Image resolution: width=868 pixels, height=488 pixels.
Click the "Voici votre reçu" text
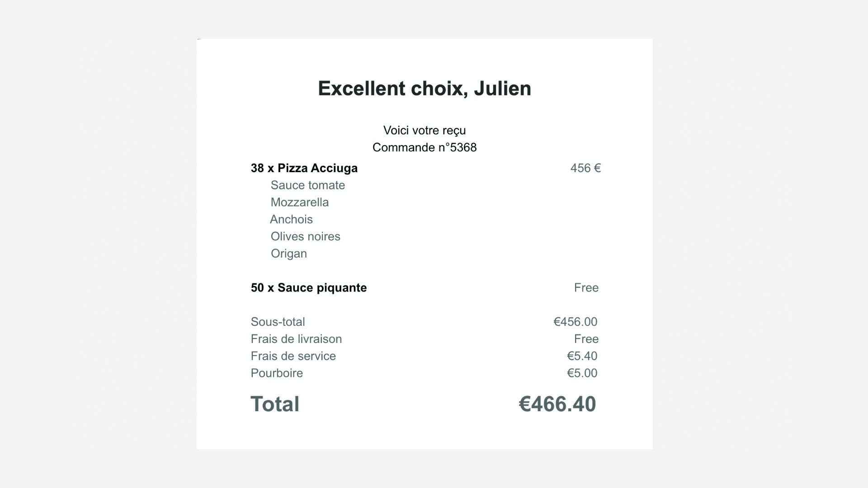tap(425, 131)
